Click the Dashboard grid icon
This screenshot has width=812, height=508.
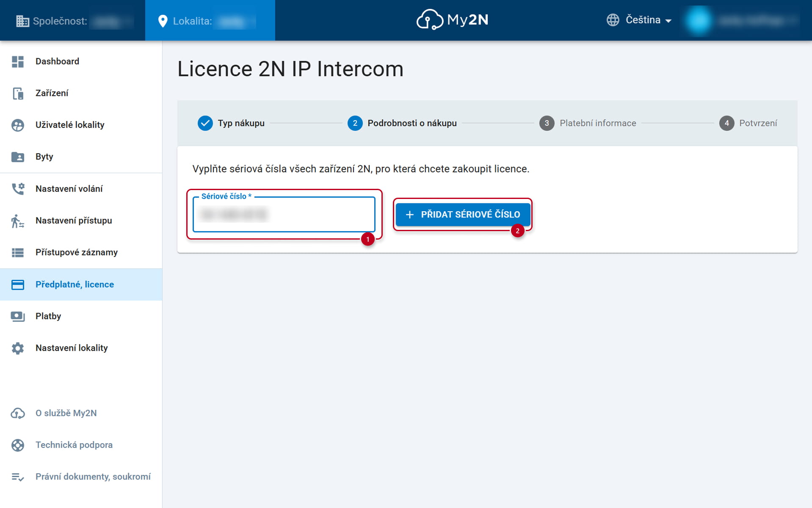(18, 61)
